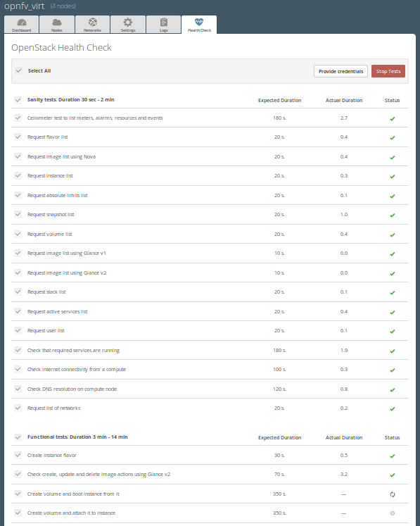This screenshot has height=526, width=420.
Task: Uncheck Request image list using Glance v2
Action: pyautogui.click(x=18, y=273)
